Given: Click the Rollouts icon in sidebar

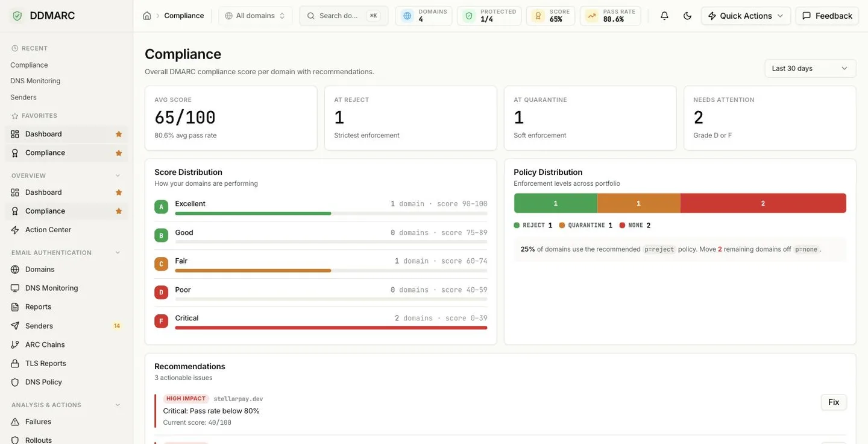Looking at the screenshot, I should (15, 440).
